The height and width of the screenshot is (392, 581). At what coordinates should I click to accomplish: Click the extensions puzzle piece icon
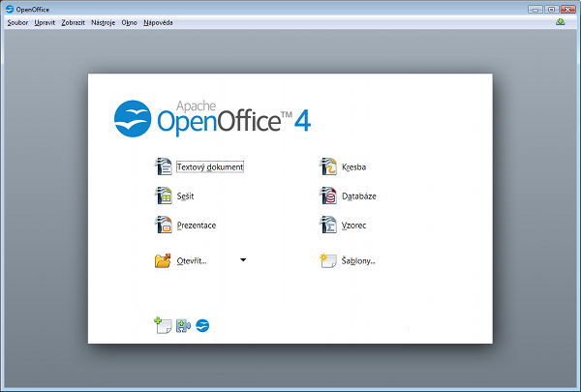pos(183,325)
